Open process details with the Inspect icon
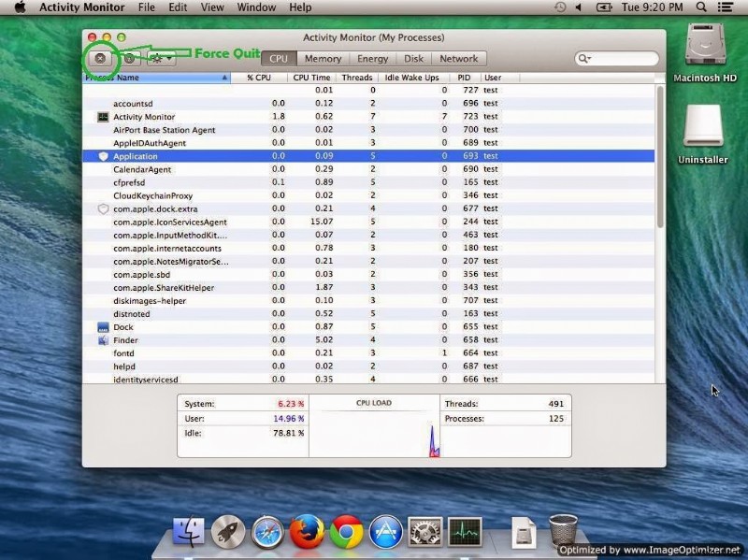The width and height of the screenshot is (748, 560). (129, 58)
